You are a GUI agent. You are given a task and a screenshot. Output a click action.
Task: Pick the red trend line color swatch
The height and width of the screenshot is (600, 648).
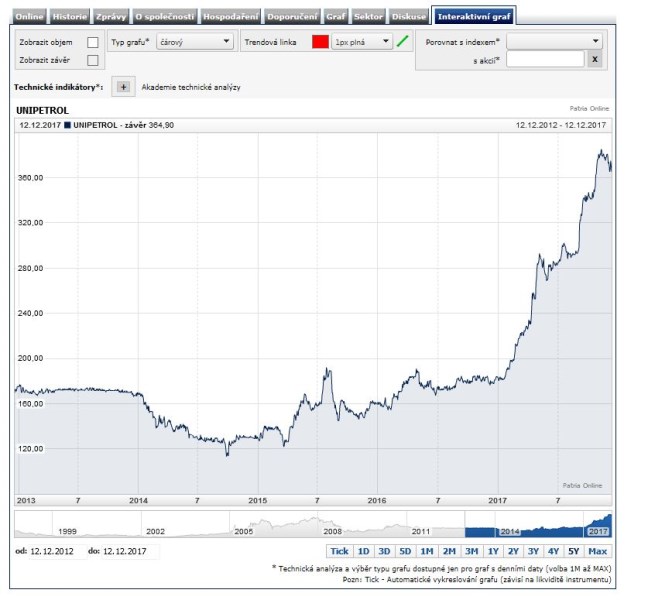tap(320, 42)
